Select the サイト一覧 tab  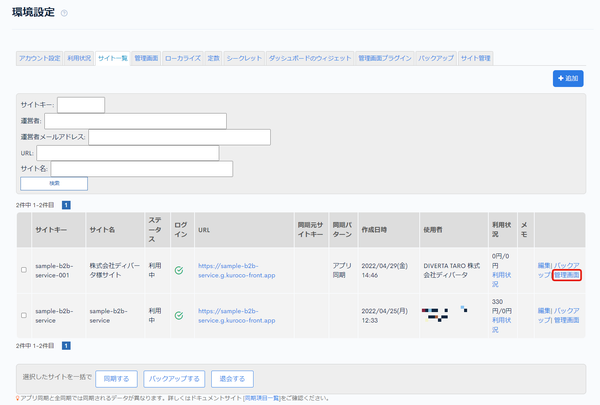point(112,58)
